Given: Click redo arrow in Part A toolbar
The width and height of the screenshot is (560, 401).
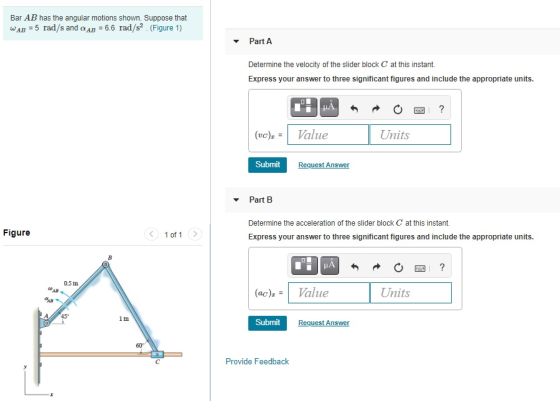Looking at the screenshot, I should (376, 109).
